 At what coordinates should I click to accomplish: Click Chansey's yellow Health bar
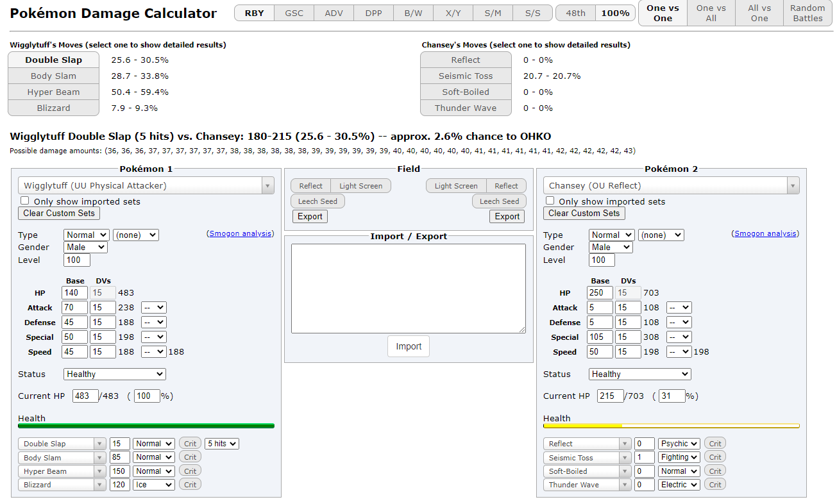pos(672,425)
